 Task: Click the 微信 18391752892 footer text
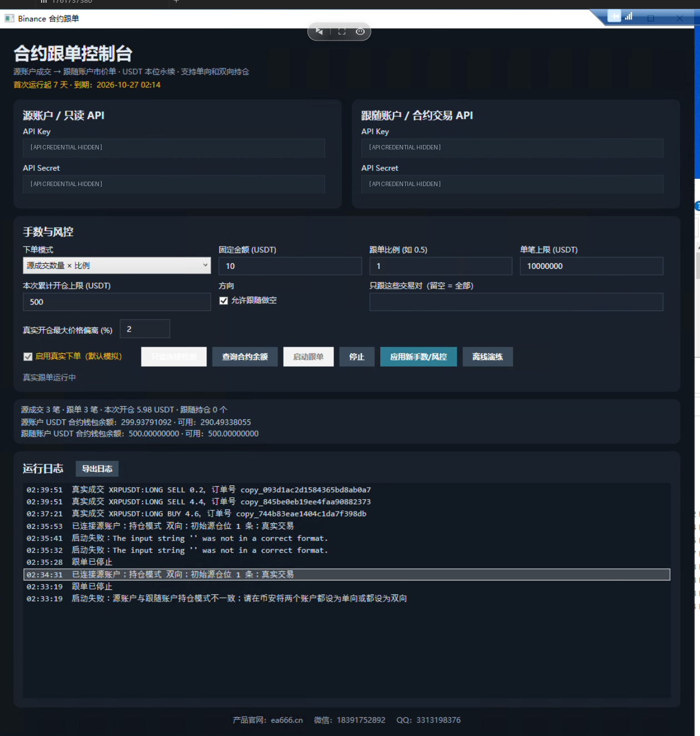[x=350, y=720]
